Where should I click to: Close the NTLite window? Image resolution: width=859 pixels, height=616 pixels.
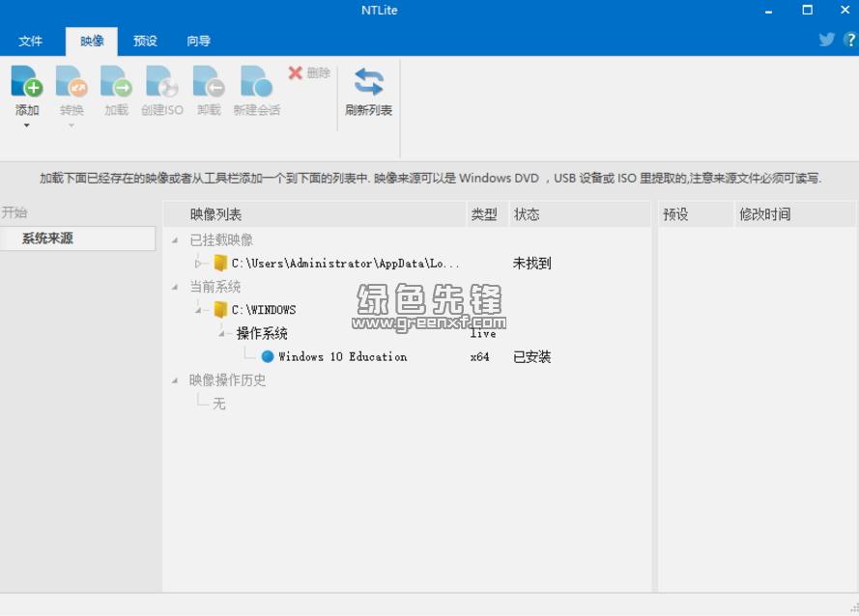(x=845, y=11)
